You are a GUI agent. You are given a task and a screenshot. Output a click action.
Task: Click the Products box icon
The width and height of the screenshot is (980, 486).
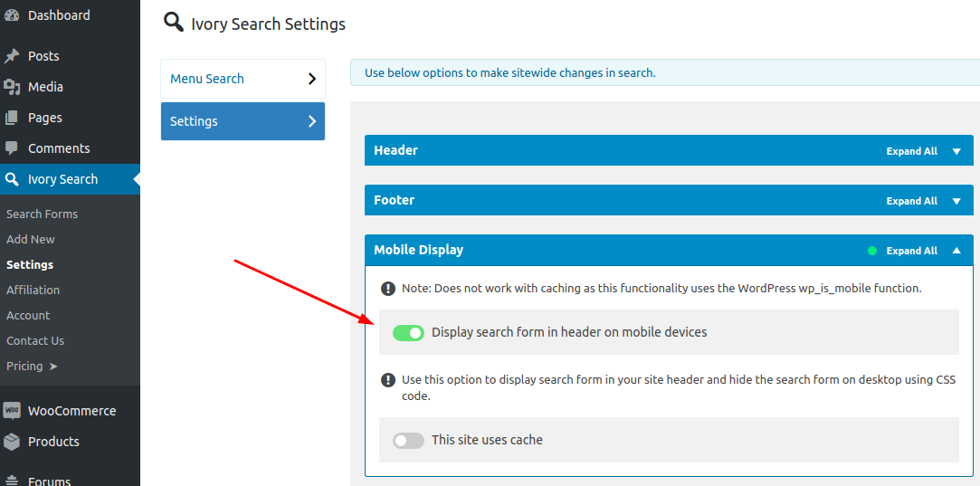point(11,442)
